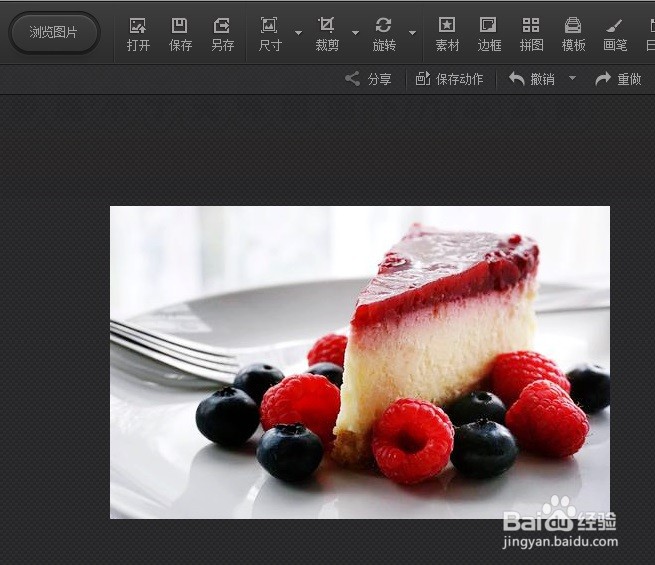Screen dimensions: 655x565
Task: Open an image with the 打开 icon
Action: point(138,35)
